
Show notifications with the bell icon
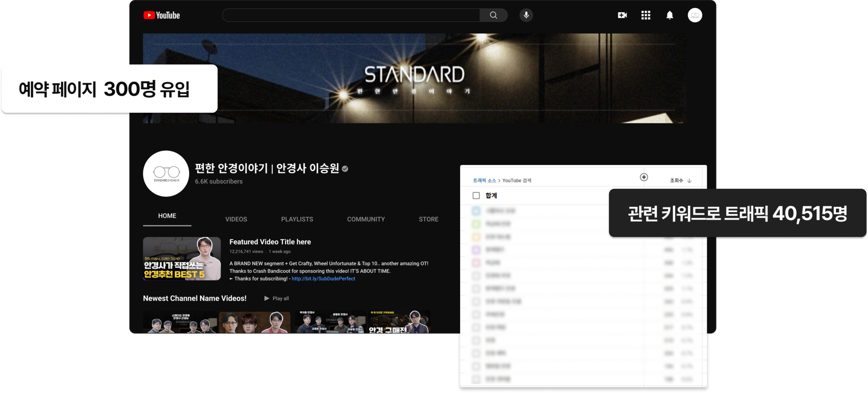click(x=670, y=15)
